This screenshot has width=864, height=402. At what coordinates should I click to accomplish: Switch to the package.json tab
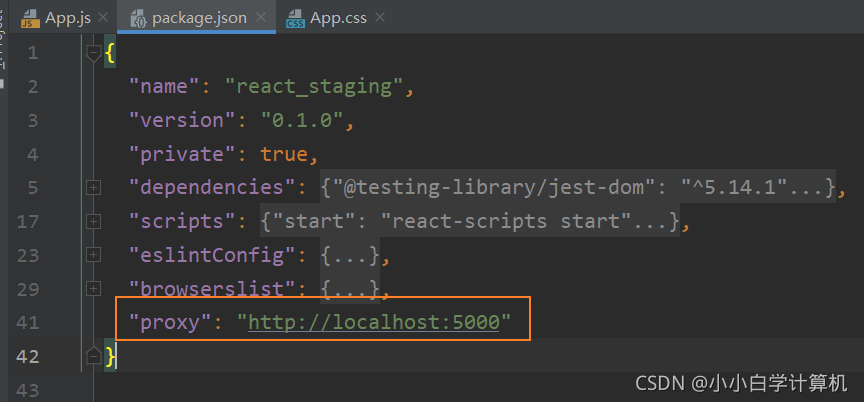pyautogui.click(x=199, y=18)
